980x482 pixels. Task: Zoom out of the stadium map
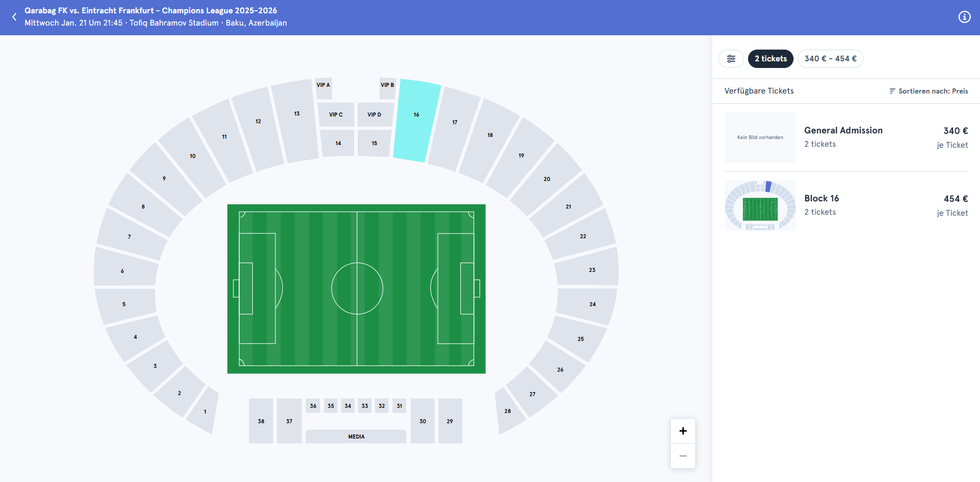coord(683,455)
